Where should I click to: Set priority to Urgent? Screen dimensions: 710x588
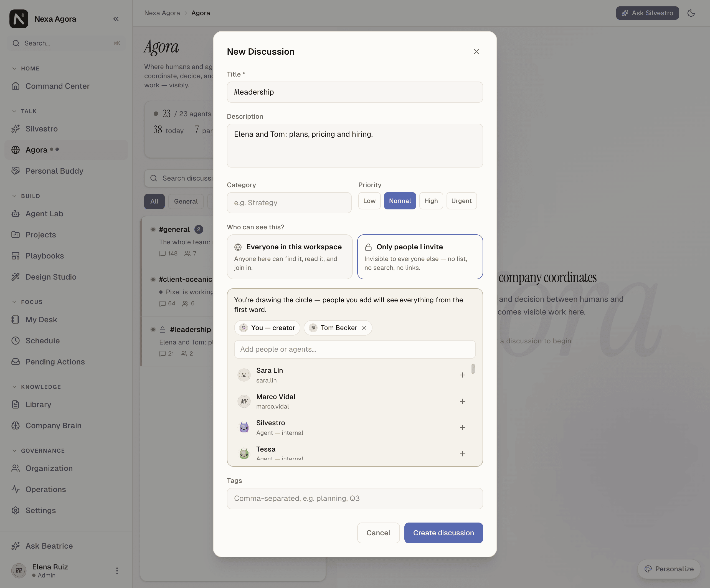pyautogui.click(x=461, y=201)
